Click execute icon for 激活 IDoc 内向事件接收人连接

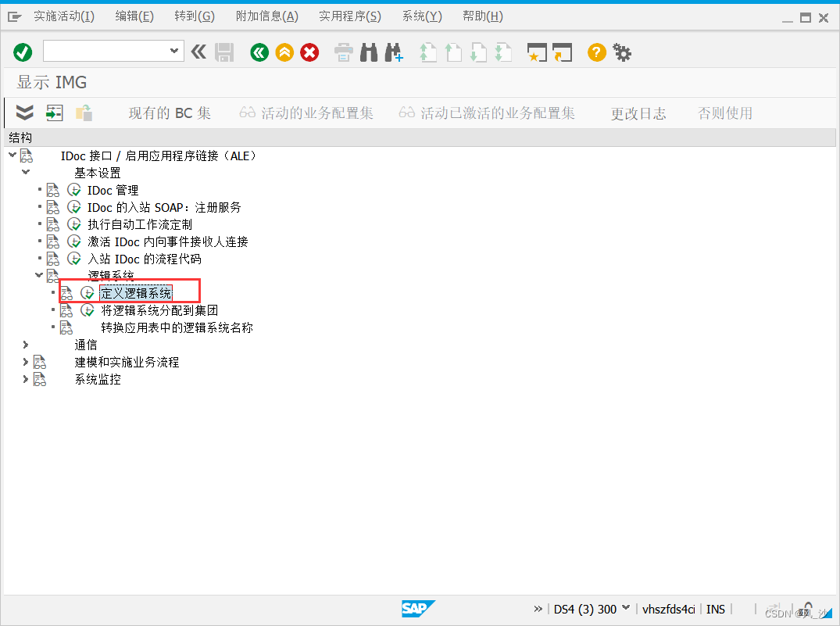pos(74,241)
